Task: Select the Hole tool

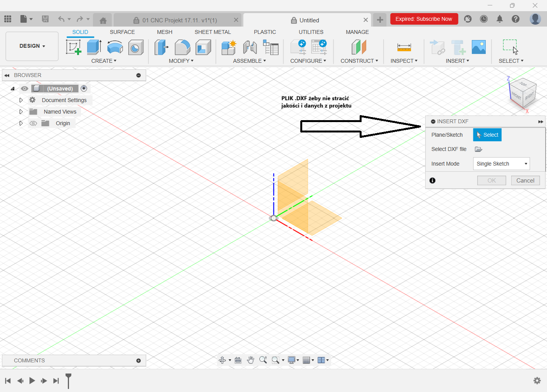Action: point(136,47)
